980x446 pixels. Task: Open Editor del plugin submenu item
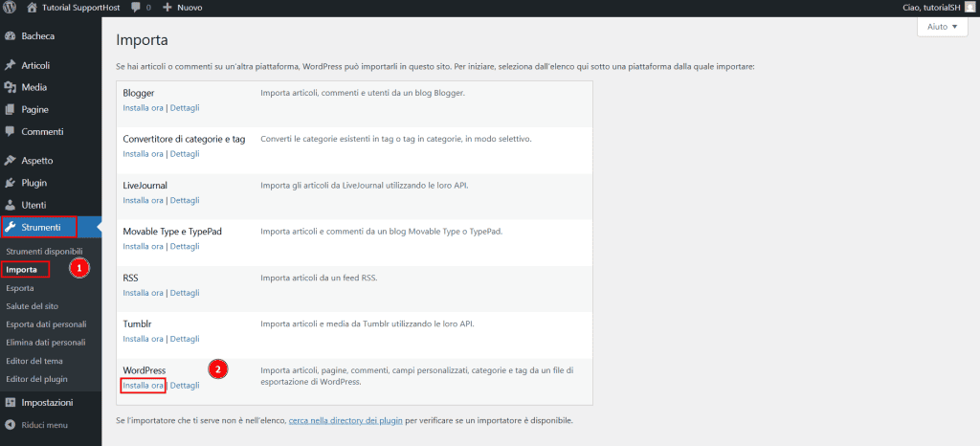coord(36,379)
